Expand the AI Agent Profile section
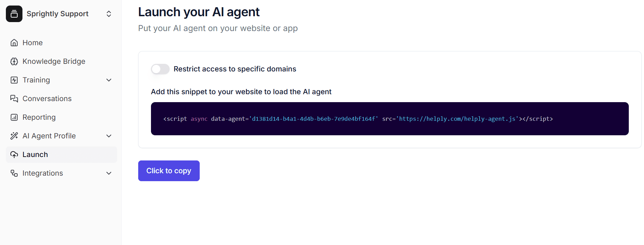 [x=108, y=136]
